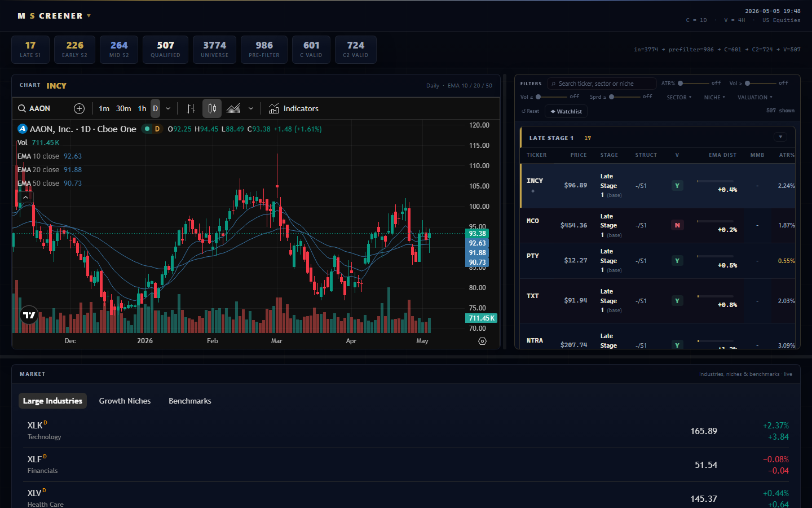Viewport: 812px width, 508px height.
Task: Toggle the Early S2 226 stage chip
Action: [x=74, y=50]
